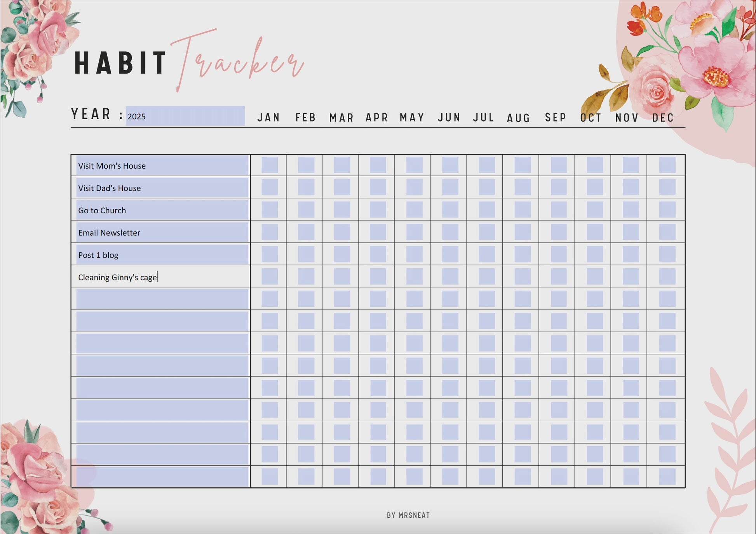Expand the bottom empty habit row
Viewport: 756px width, 534px height.
161,477
